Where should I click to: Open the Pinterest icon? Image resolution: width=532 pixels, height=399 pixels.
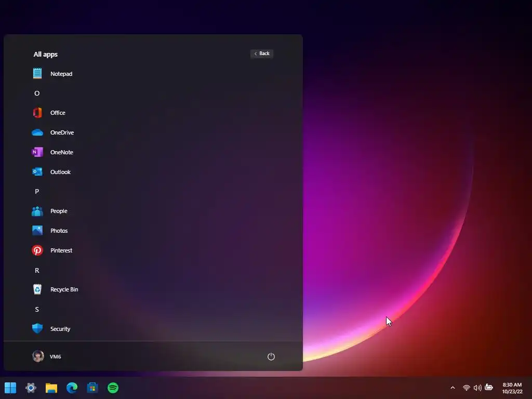pos(37,250)
